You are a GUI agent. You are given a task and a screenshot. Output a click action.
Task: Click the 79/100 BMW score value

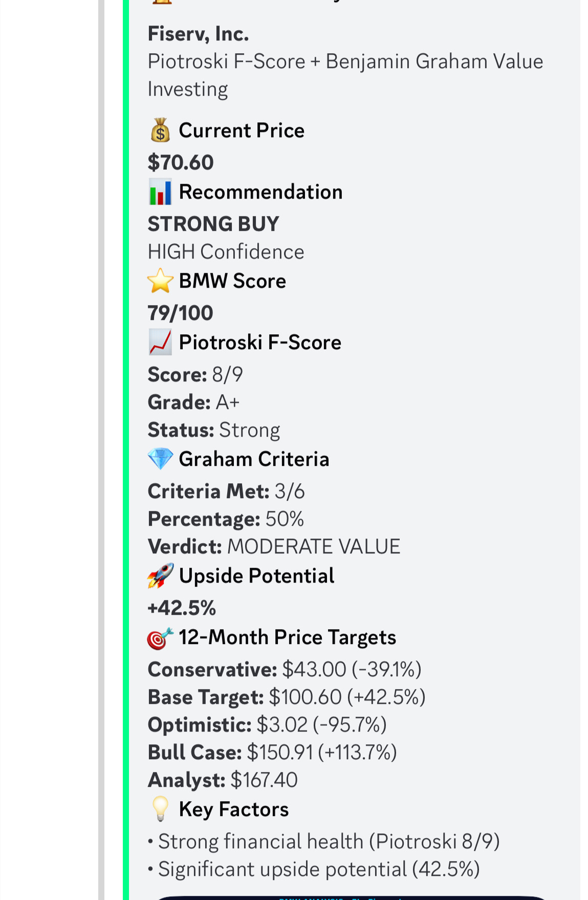[x=180, y=313]
